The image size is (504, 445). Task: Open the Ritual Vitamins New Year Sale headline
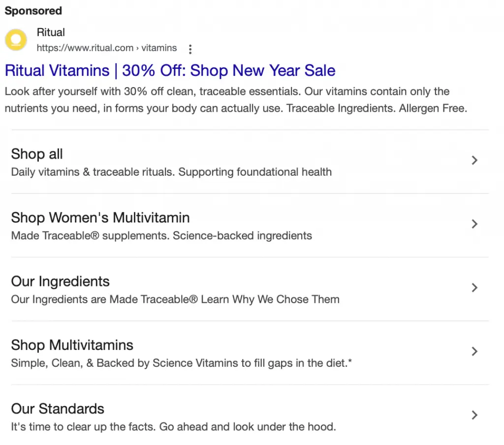coord(170,70)
